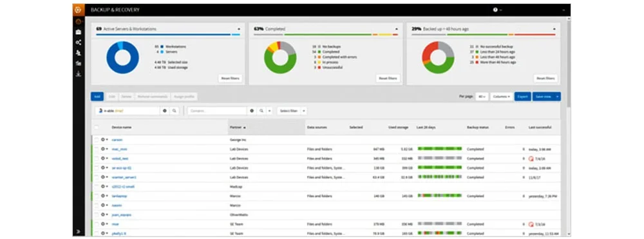The width and height of the screenshot is (644, 239).
Task: Click the gear icon beside the Contains search field
Action: (x=252, y=111)
